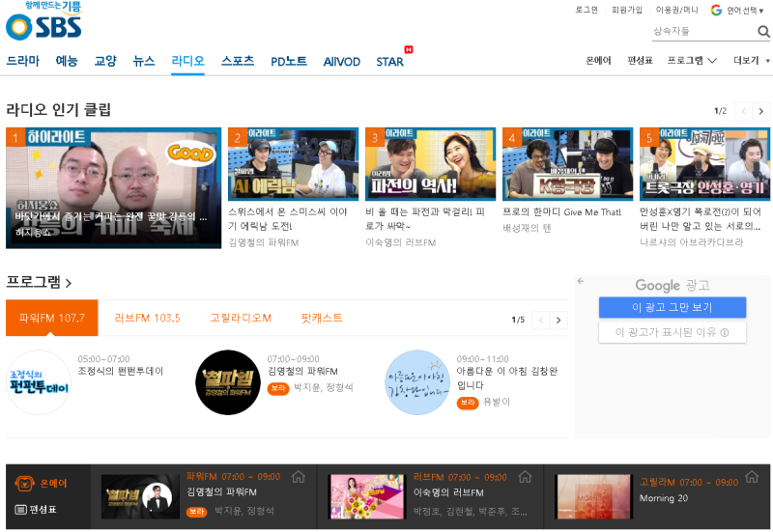Open 편성표 in top navigation

coord(640,61)
